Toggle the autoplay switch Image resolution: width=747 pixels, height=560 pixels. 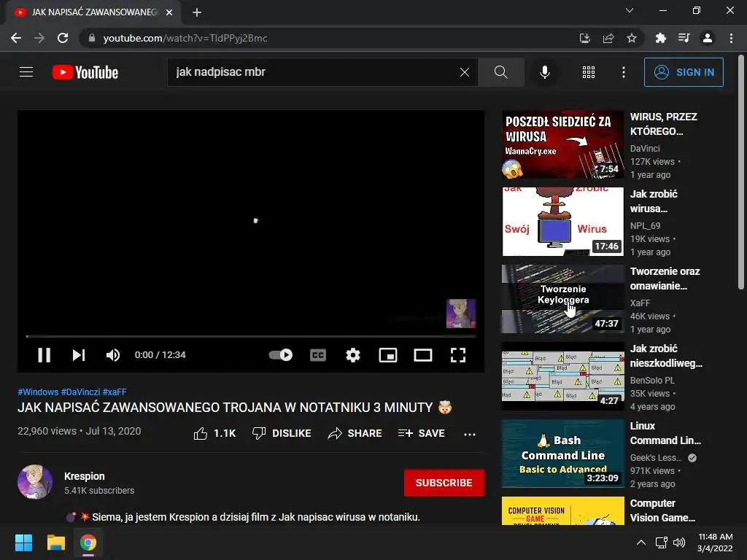pos(281,355)
